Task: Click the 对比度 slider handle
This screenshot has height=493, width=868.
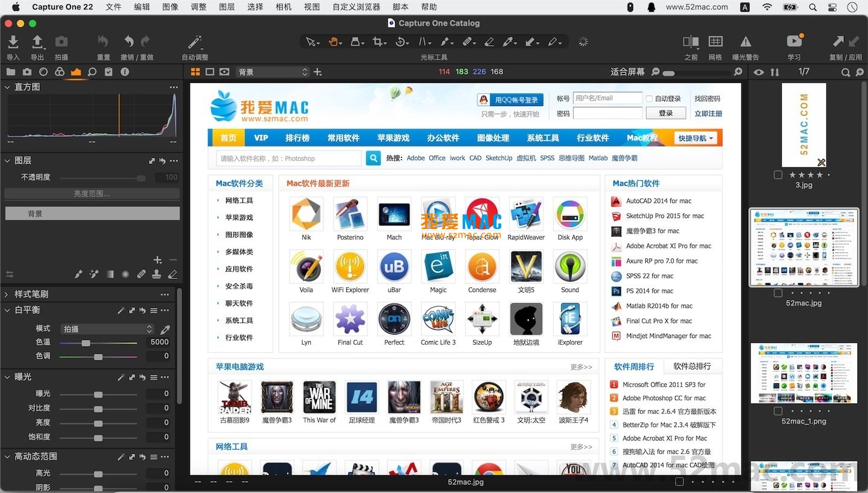Action: pos(98,409)
